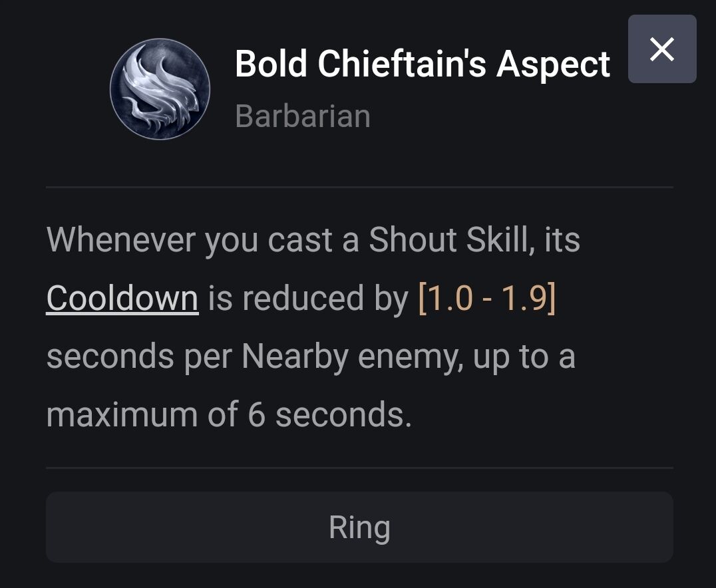Click the words "Shout Skill" in description

448,239
